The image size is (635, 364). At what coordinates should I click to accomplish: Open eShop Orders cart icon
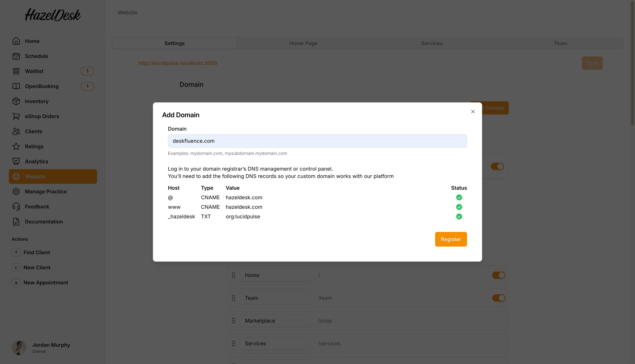click(16, 116)
